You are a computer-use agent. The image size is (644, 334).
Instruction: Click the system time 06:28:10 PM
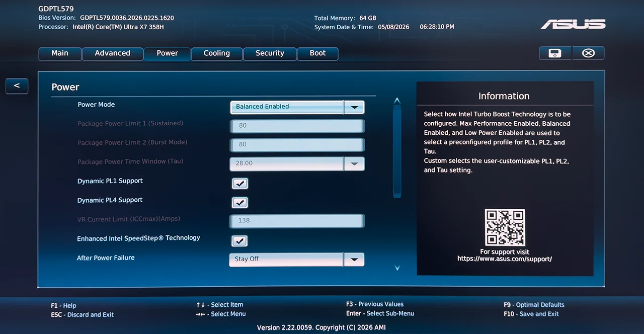tap(437, 27)
